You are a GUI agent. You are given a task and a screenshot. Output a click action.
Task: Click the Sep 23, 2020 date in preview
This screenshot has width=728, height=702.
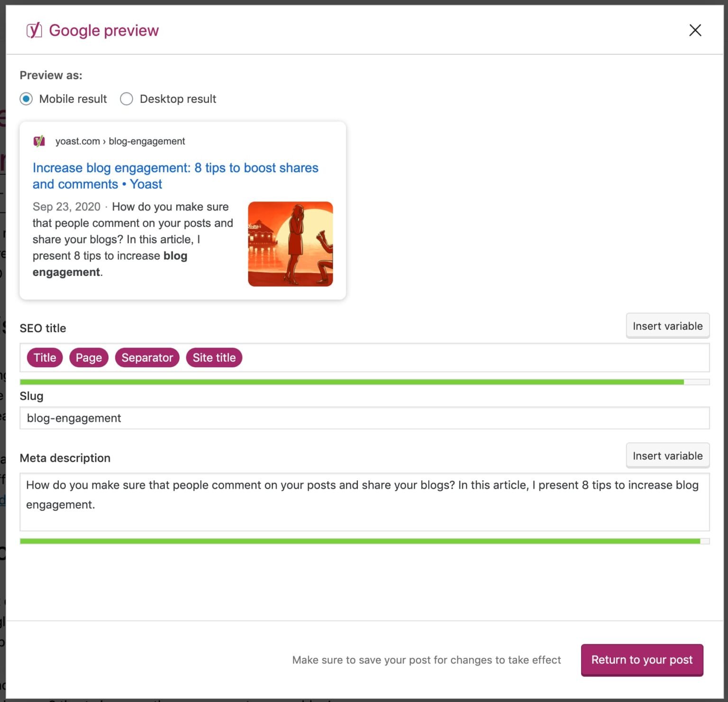[x=66, y=207]
